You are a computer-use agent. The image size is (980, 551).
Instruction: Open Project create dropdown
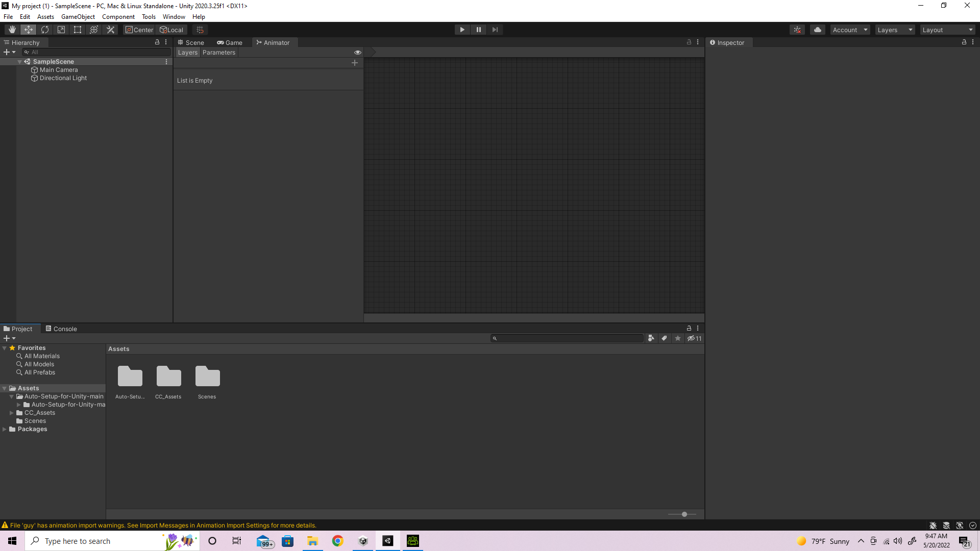tap(10, 338)
